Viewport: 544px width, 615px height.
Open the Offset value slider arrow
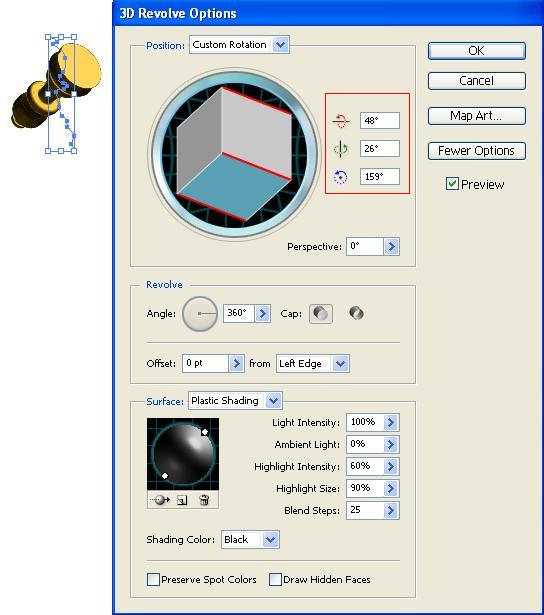pyautogui.click(x=237, y=364)
